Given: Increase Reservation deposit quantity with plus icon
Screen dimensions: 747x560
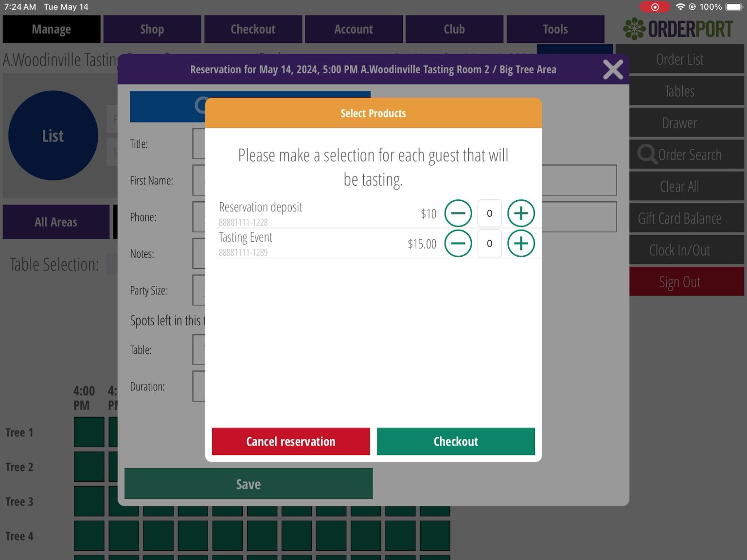Looking at the screenshot, I should click(521, 213).
